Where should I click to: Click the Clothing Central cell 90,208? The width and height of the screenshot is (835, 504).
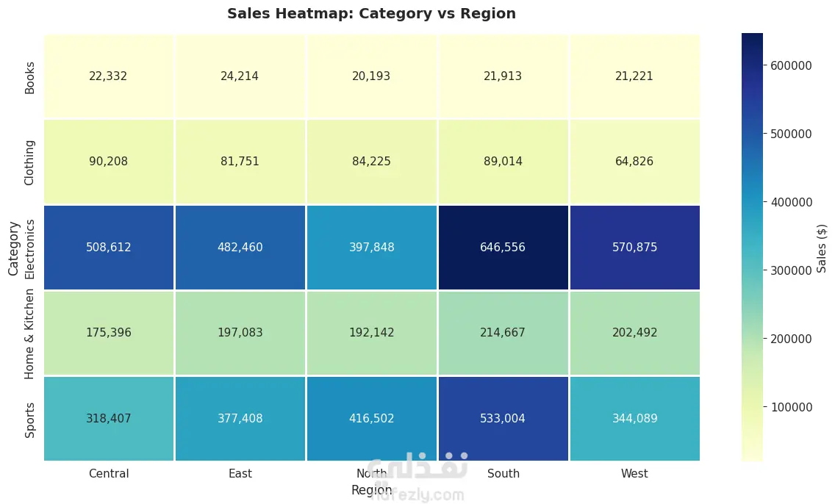109,162
